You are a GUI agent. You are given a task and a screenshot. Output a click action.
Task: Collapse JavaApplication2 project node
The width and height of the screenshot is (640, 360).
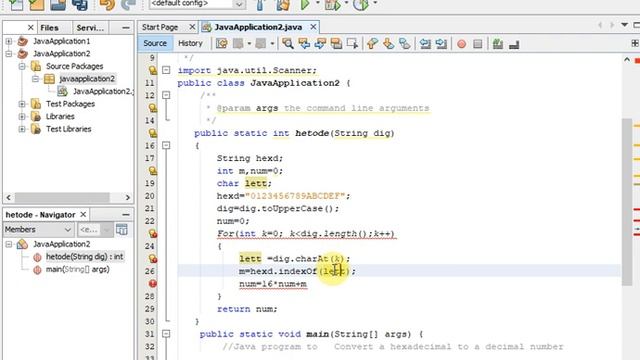click(x=9, y=53)
